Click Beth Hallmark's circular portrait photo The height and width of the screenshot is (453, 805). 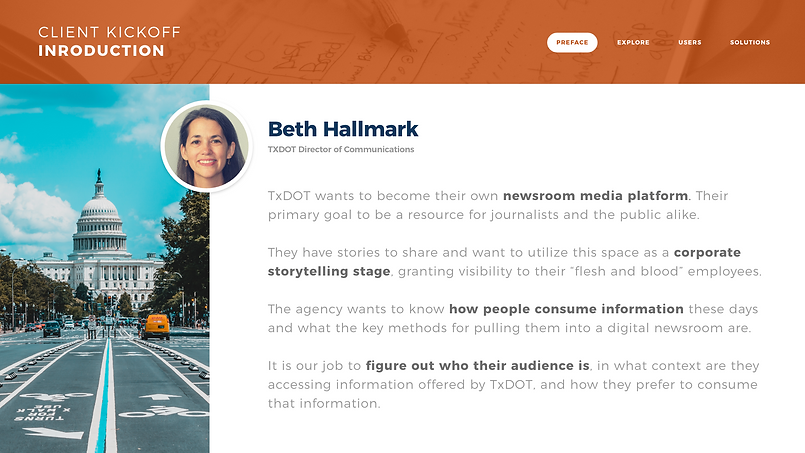(x=206, y=146)
